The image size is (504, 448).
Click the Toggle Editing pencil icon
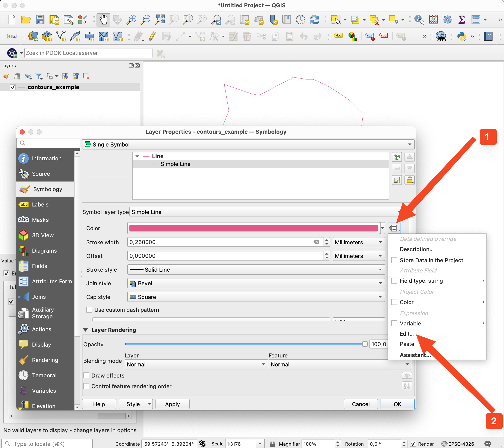click(x=152, y=37)
